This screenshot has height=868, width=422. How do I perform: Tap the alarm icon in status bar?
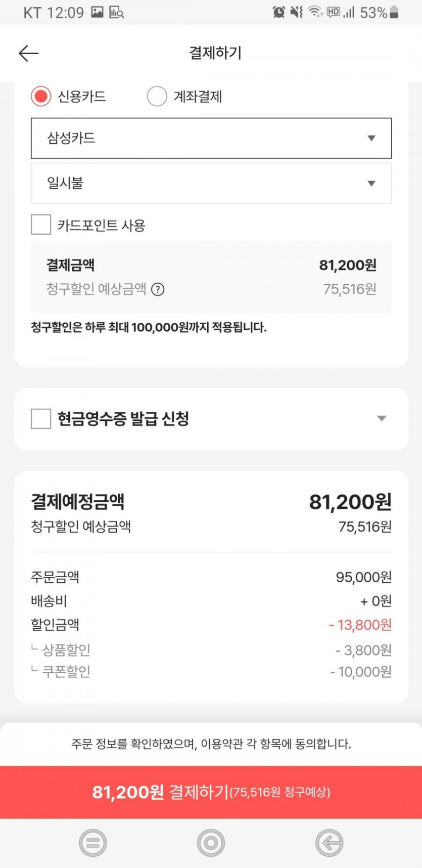coord(278,12)
